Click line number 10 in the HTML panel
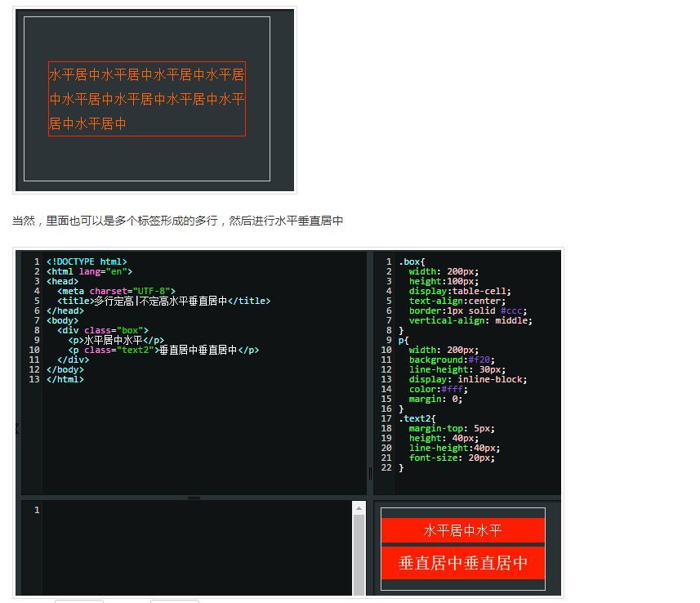The image size is (700, 603). click(x=34, y=350)
